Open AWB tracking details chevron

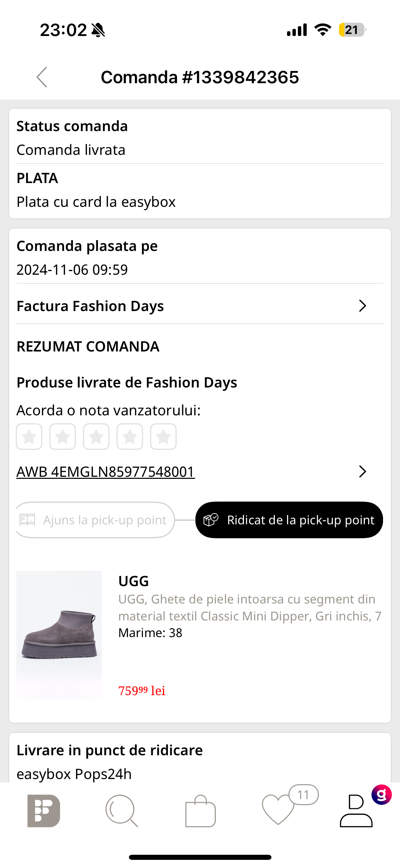click(x=362, y=471)
